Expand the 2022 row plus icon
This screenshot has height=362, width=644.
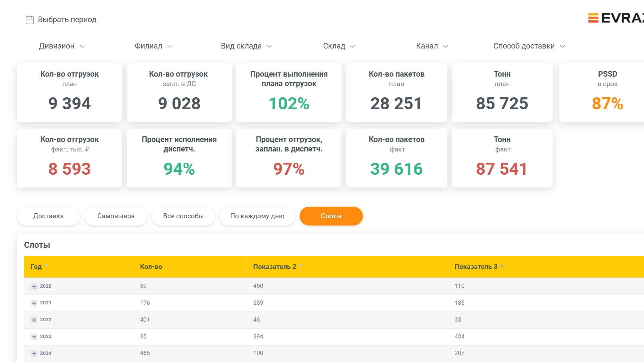[34, 320]
